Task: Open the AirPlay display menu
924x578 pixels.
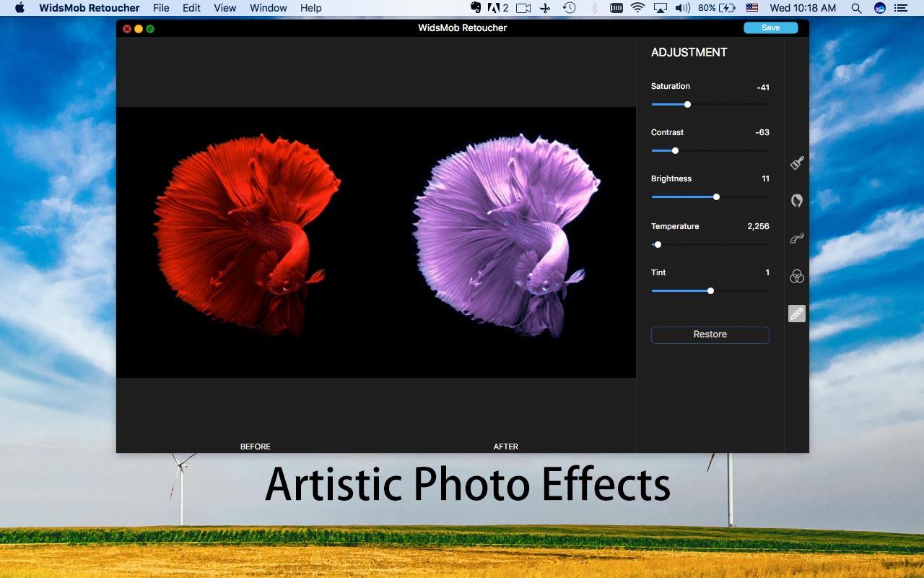Action: 660,8
